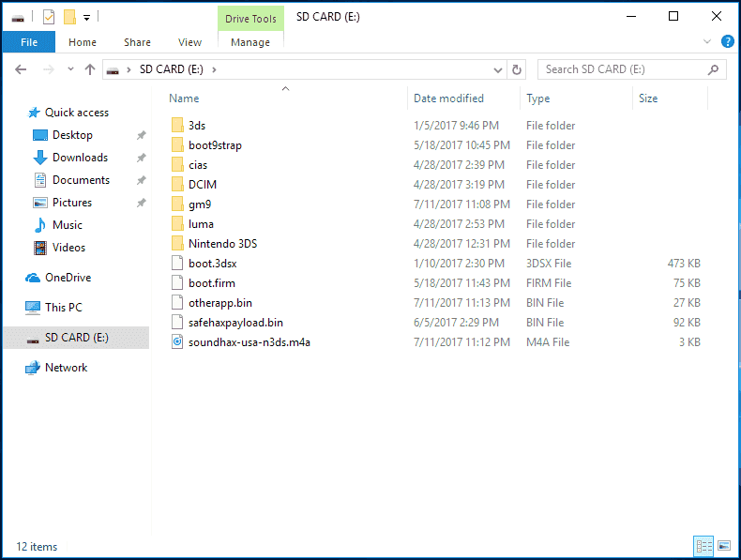
Task: Select the otherapp.bin file icon
Action: [177, 302]
